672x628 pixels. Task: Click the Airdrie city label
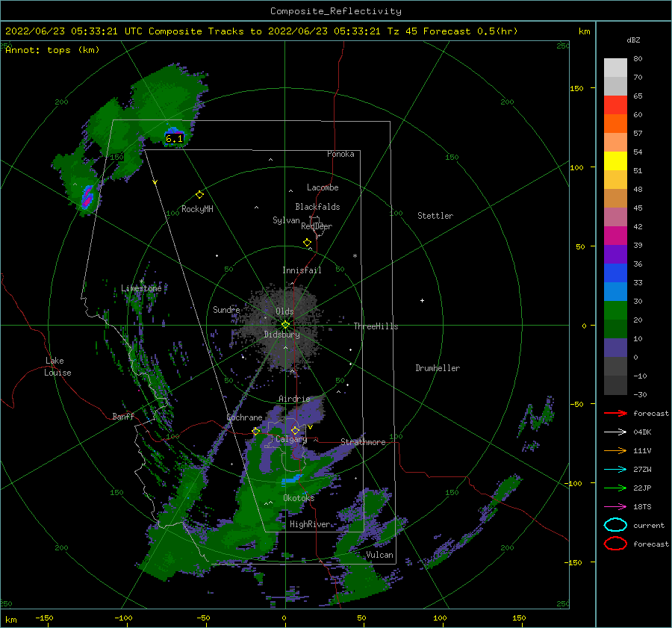(294, 399)
